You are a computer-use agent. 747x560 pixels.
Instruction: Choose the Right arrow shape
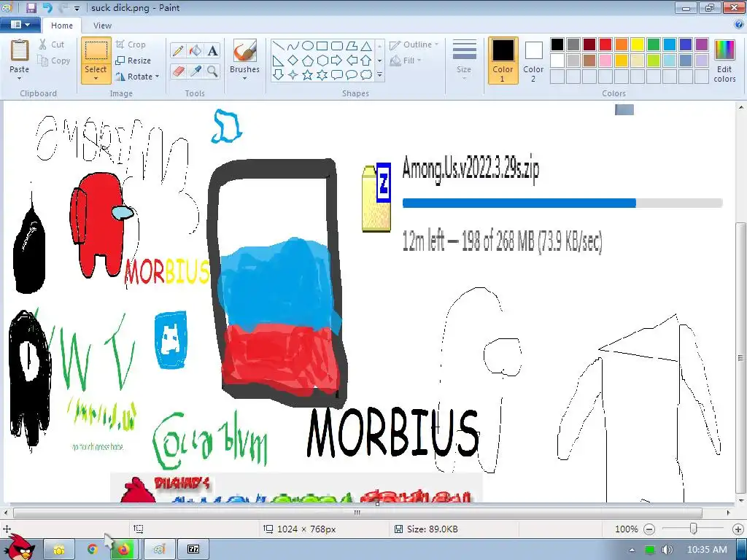(337, 61)
